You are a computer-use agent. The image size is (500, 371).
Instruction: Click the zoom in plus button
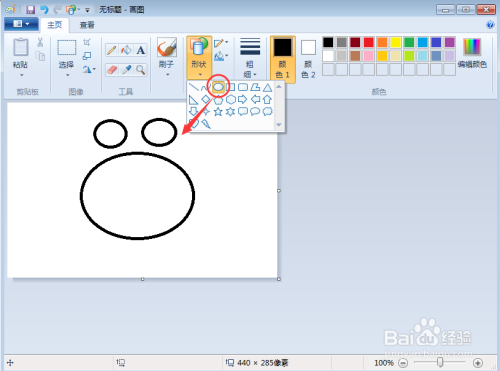pos(478,363)
